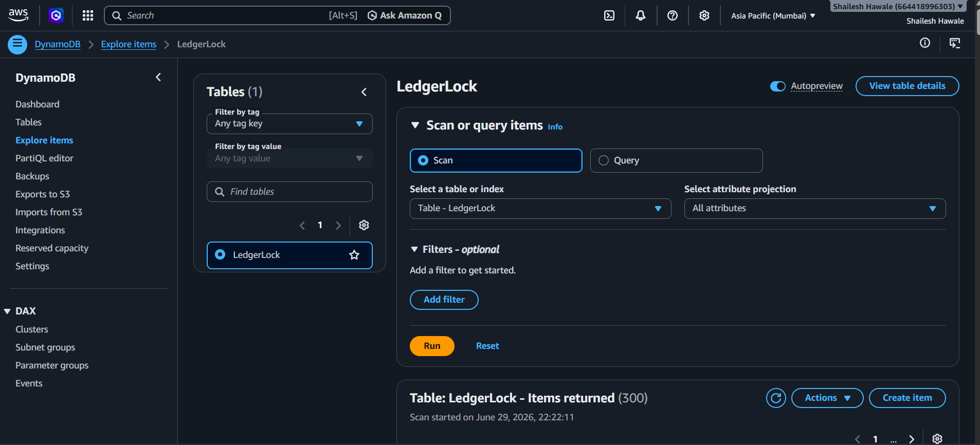Open the Select a table or index dropdown
The height and width of the screenshot is (445, 980).
(540, 209)
